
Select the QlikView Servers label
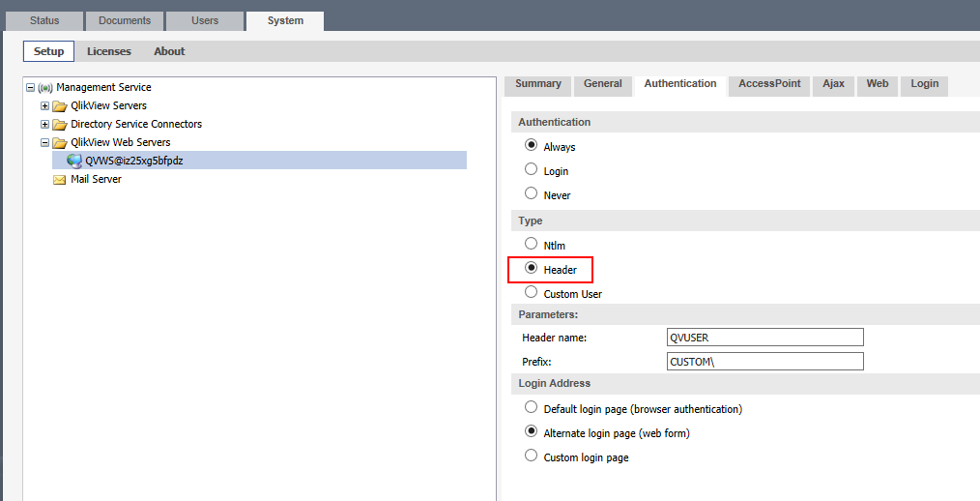109,105
